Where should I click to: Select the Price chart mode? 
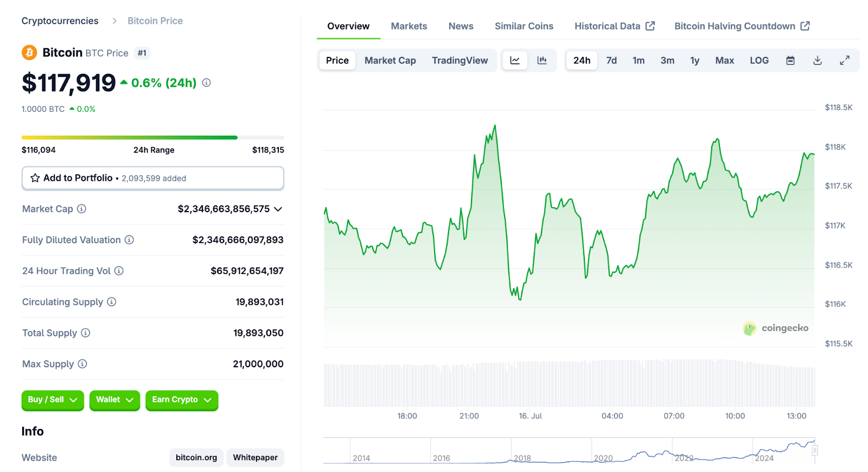(337, 60)
